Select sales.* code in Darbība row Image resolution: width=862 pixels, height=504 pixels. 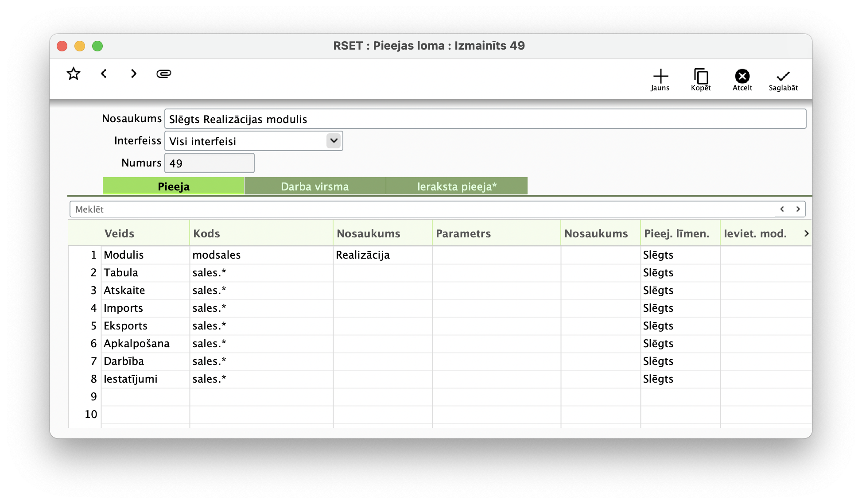(x=261, y=361)
